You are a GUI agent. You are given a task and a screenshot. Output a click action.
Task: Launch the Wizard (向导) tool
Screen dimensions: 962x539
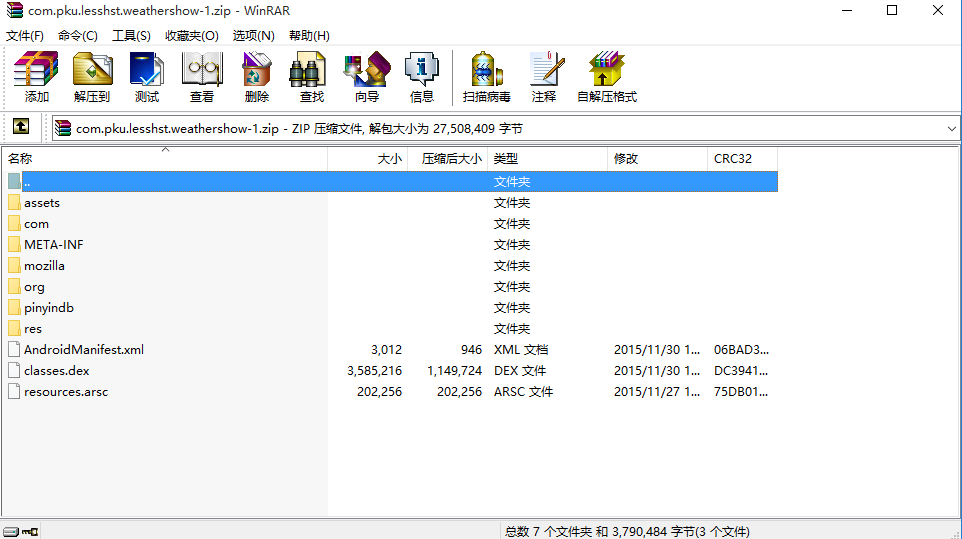point(367,77)
